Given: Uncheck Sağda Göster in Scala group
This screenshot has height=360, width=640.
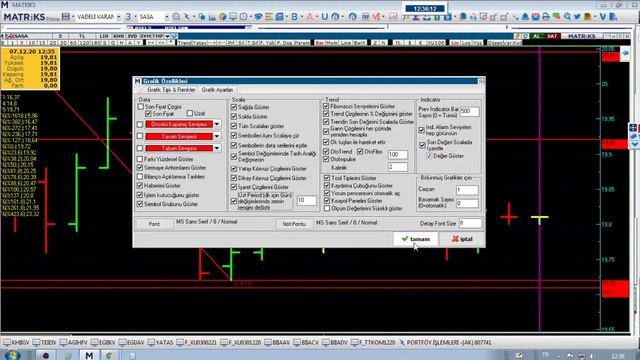Looking at the screenshot, I should pos(234,107).
